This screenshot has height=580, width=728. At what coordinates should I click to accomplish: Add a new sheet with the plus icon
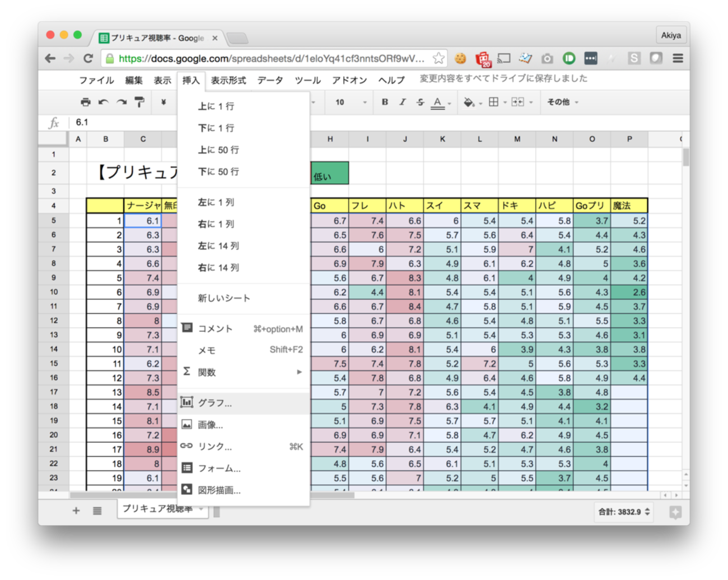76,511
